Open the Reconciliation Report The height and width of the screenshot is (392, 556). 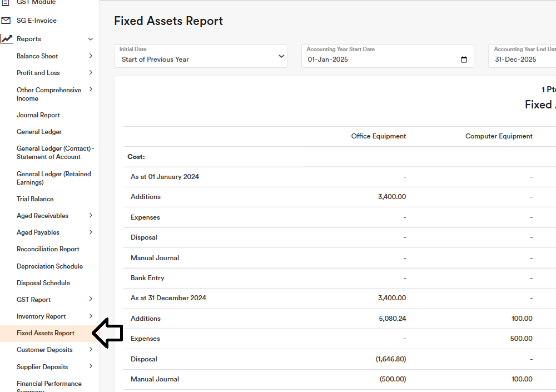tap(48, 249)
